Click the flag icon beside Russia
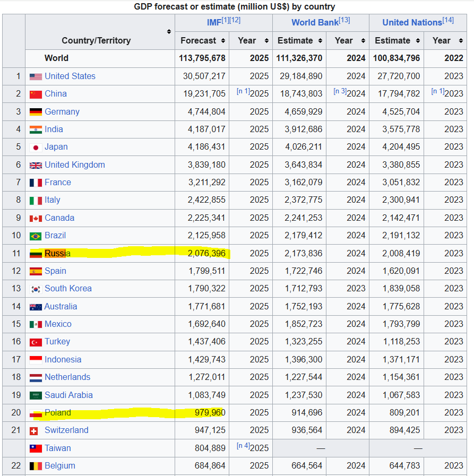Screen dimensions: 474x476 coord(36,254)
